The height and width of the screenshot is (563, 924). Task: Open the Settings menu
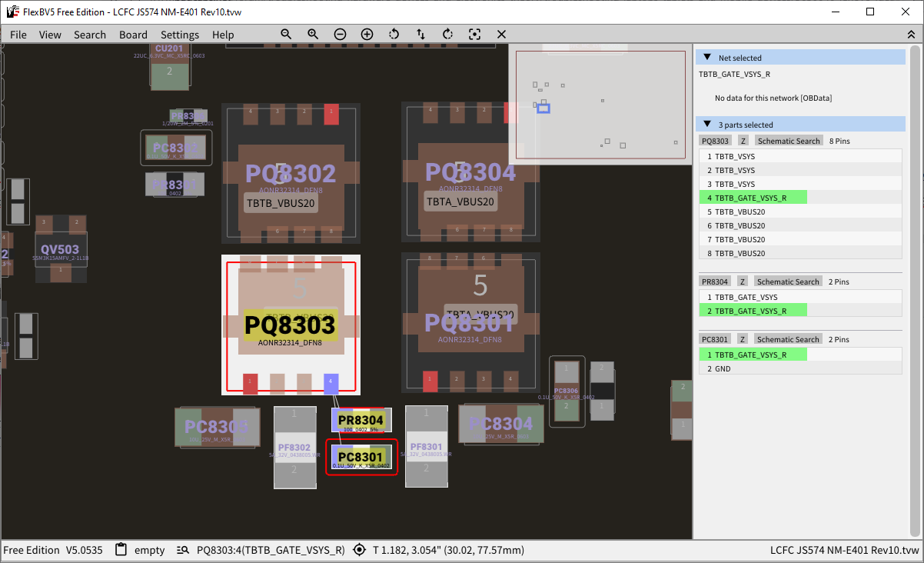click(x=179, y=35)
